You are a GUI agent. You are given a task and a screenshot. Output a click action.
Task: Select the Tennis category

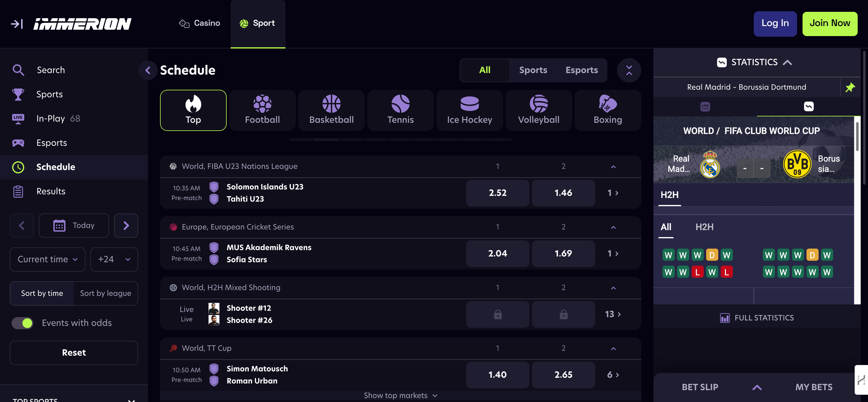coord(400,110)
